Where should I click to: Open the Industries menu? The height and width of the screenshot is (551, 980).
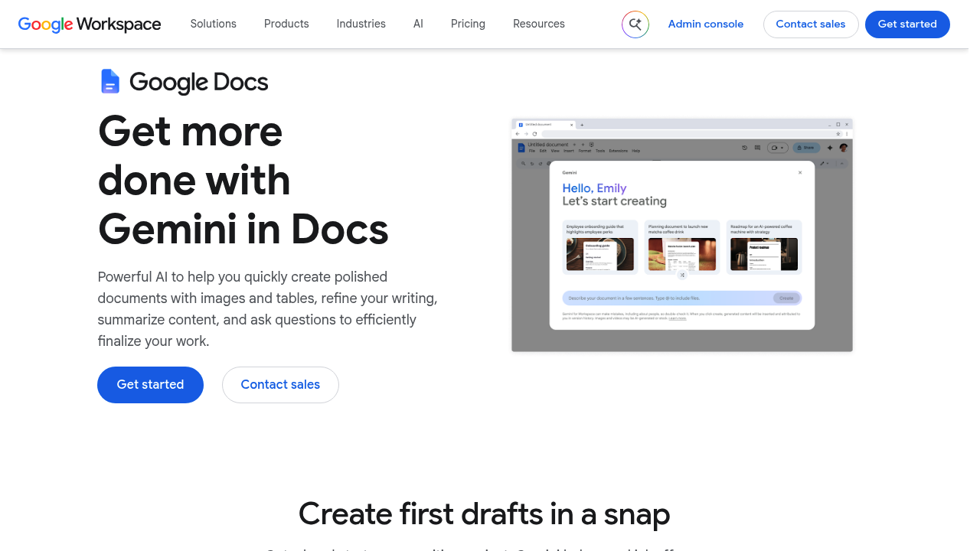[x=361, y=24]
